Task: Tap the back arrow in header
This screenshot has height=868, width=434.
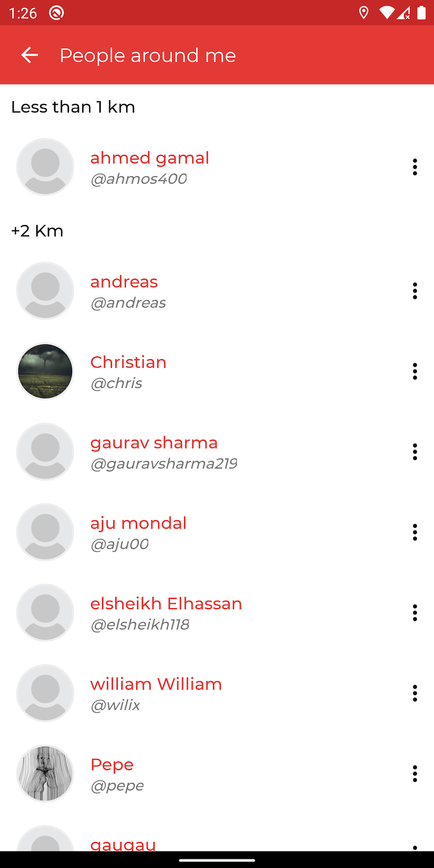Action: pos(29,55)
